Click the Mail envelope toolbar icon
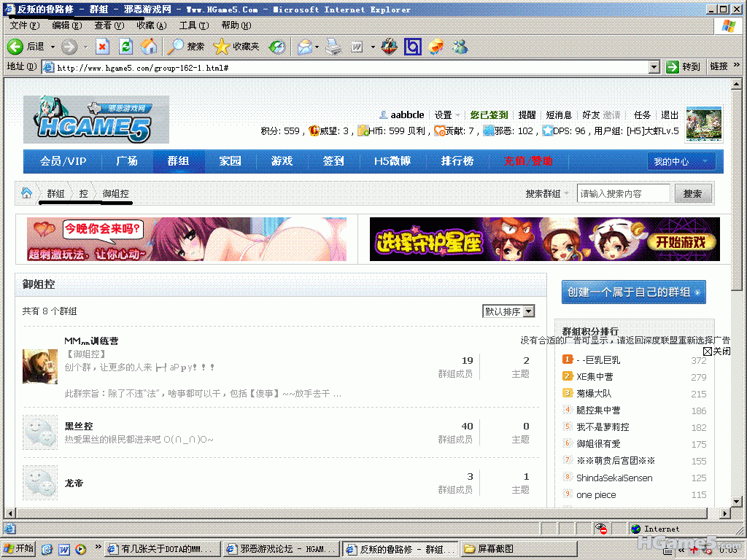The height and width of the screenshot is (560, 747). click(x=304, y=47)
